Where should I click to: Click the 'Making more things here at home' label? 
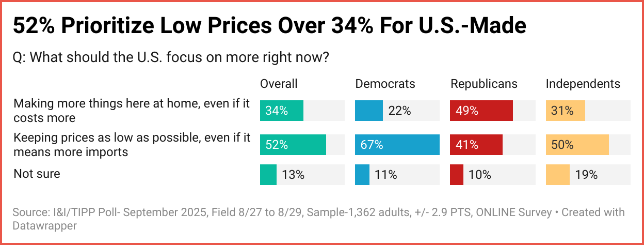(x=132, y=111)
